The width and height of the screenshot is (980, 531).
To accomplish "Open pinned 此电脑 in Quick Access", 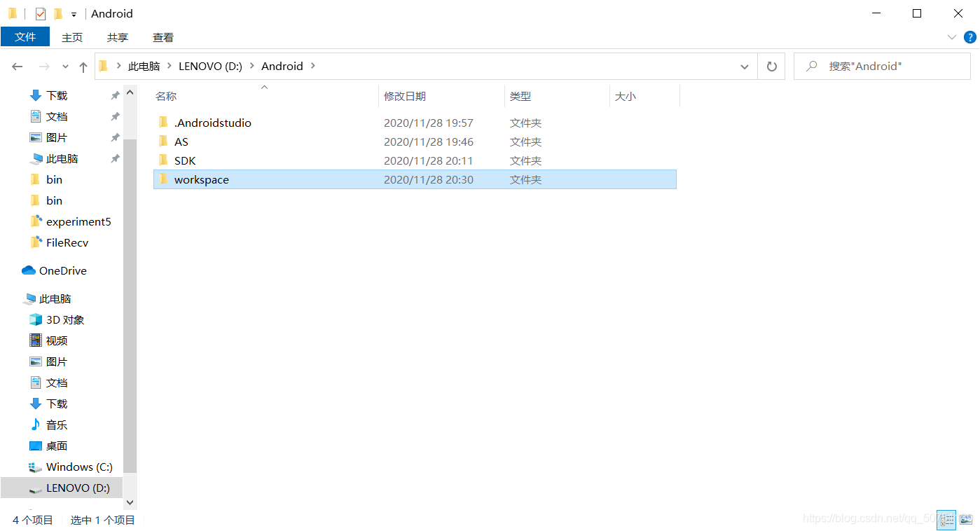I will [62, 158].
